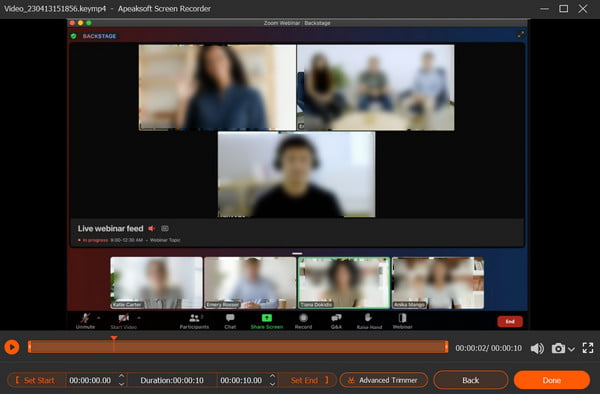Click the red macOS close dot of Zoom window
Viewport: 600px width, 394px height.
[x=72, y=23]
